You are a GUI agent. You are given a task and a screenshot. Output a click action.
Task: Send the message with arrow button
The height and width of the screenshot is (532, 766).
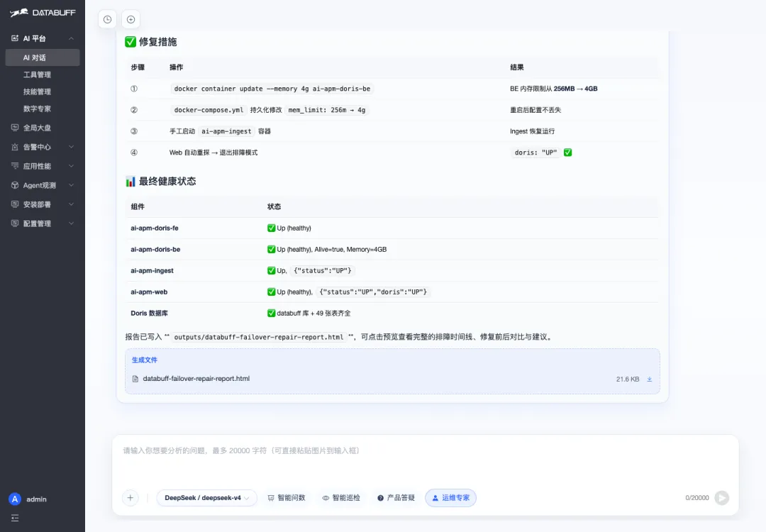[721, 498]
